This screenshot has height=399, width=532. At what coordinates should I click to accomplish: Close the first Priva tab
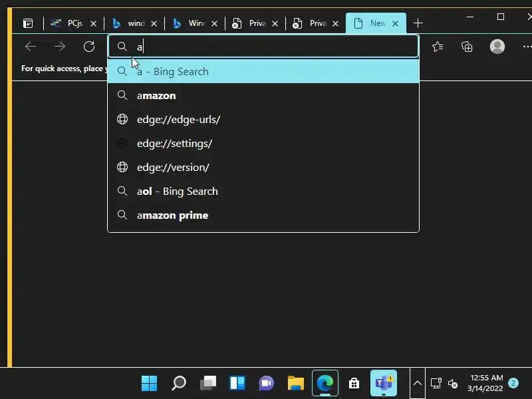click(275, 23)
